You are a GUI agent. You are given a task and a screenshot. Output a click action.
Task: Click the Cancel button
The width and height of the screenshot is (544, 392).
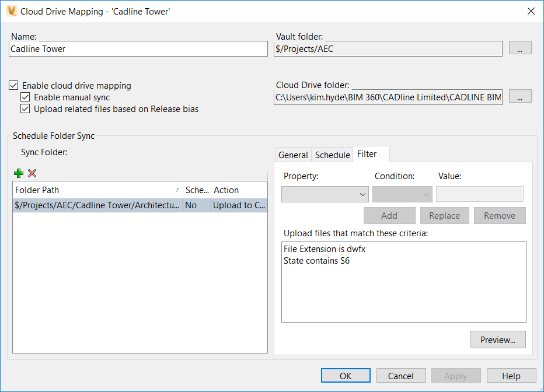point(401,376)
